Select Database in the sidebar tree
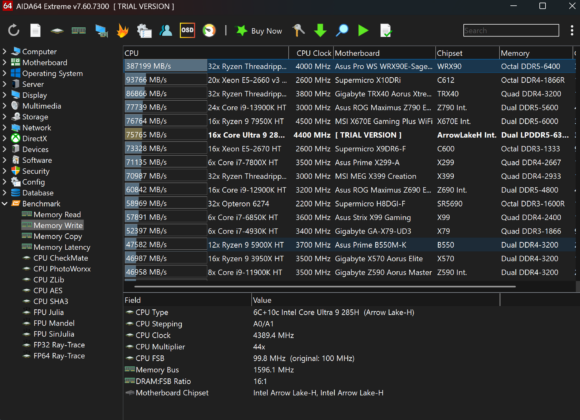The height and width of the screenshot is (420, 580). click(x=38, y=193)
